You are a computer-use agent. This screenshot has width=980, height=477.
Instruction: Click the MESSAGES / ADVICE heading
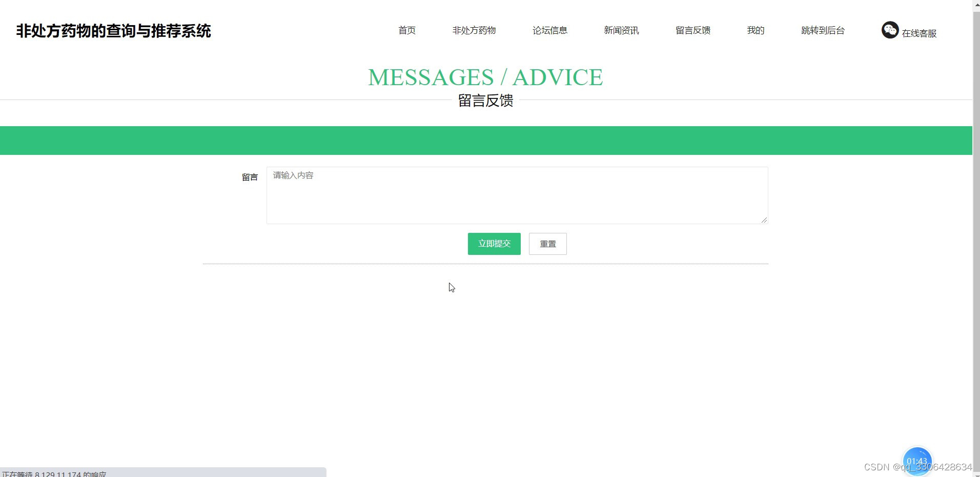click(485, 77)
